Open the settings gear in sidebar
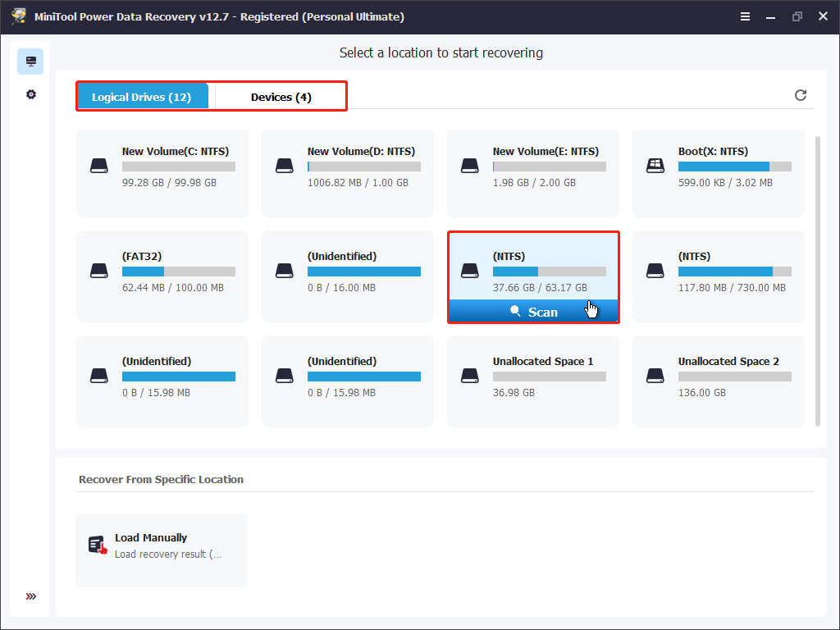 click(31, 94)
